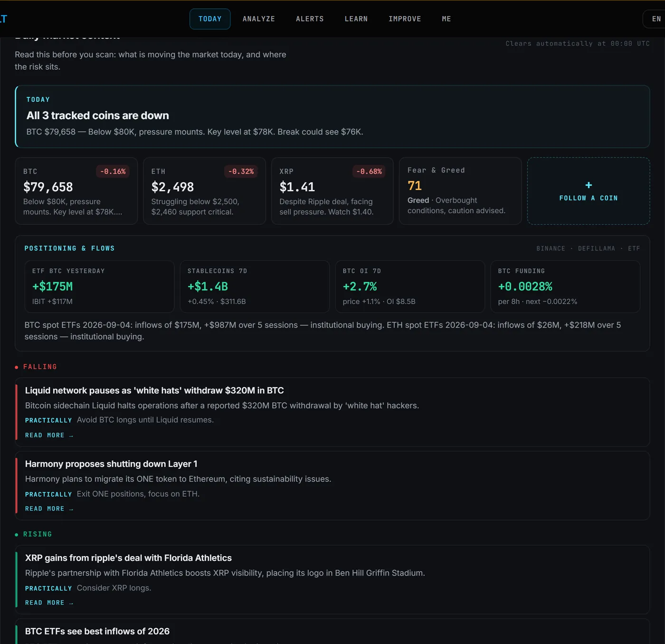Go to the ALERTS tab

tap(310, 19)
